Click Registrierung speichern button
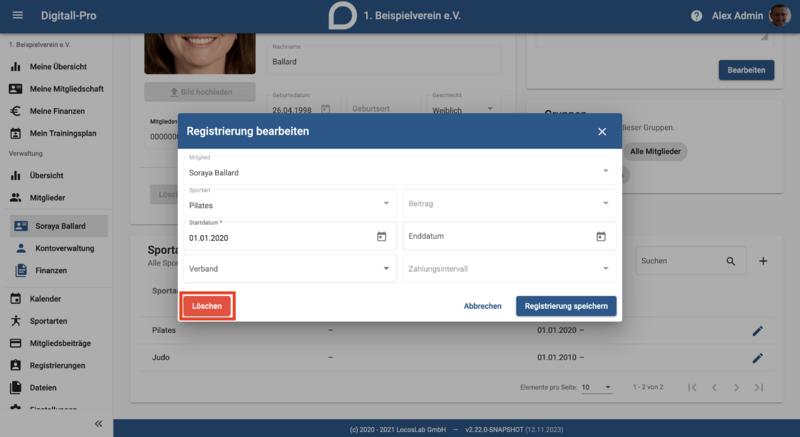The image size is (800, 437). [566, 306]
